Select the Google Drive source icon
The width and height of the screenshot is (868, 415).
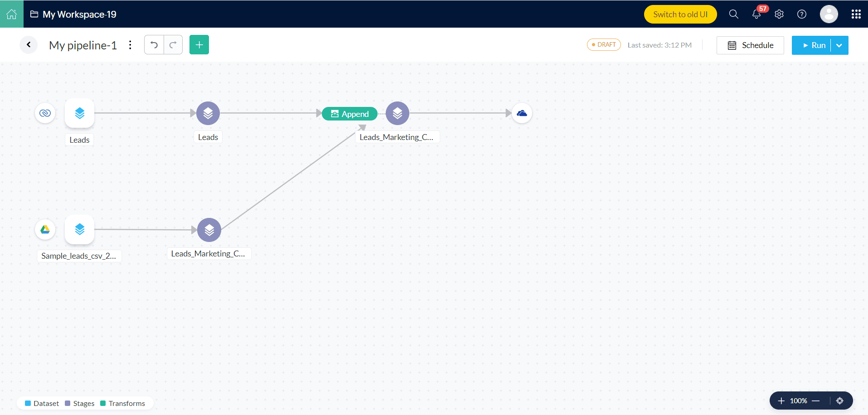[x=45, y=229]
